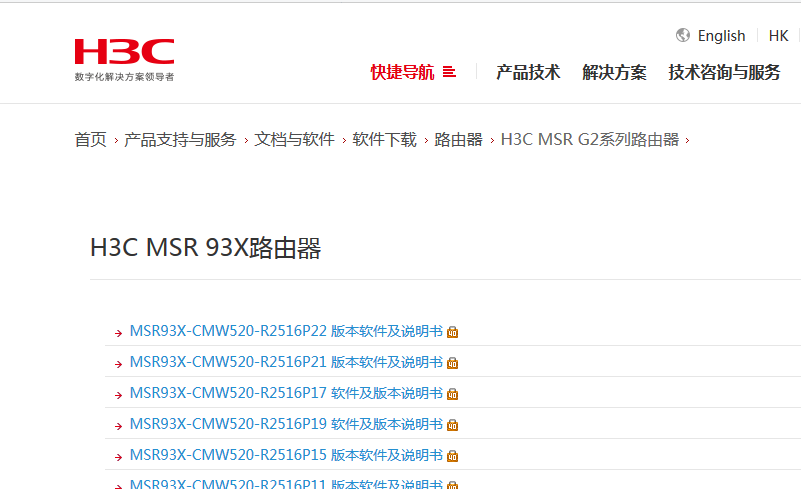Open 路由器 breadcrumb link
The image size is (801, 489).
point(458,139)
